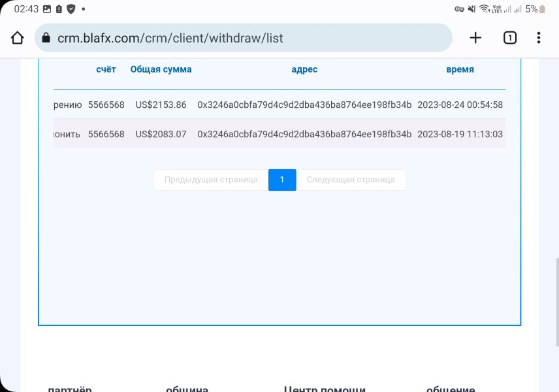Click the crm.blafx.com address bar
This screenshot has height=392, width=559.
[244, 38]
